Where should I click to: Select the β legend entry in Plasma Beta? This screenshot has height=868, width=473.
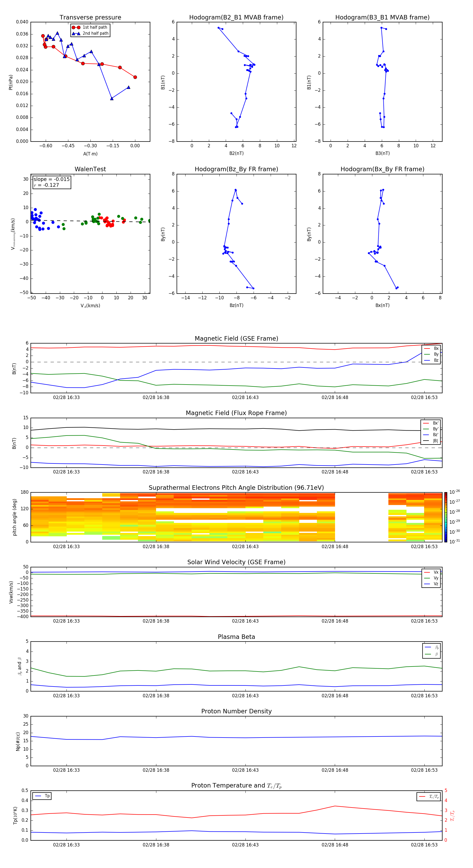tap(431, 654)
